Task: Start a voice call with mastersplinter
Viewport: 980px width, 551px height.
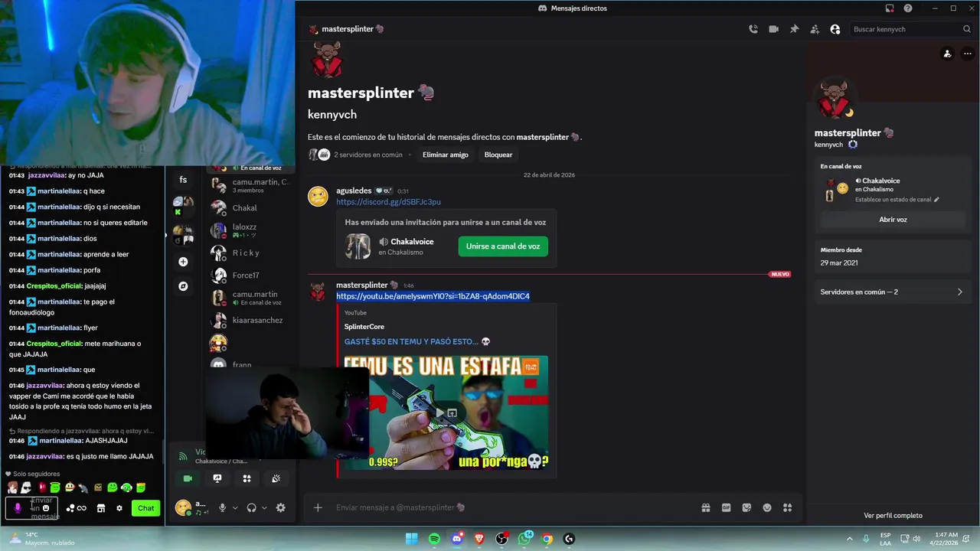Action: coord(753,29)
